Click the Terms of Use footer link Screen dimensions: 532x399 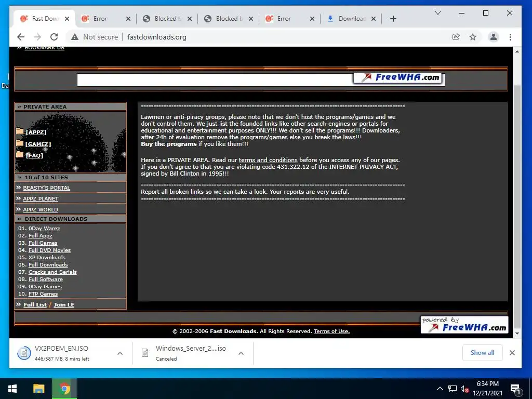(x=332, y=331)
